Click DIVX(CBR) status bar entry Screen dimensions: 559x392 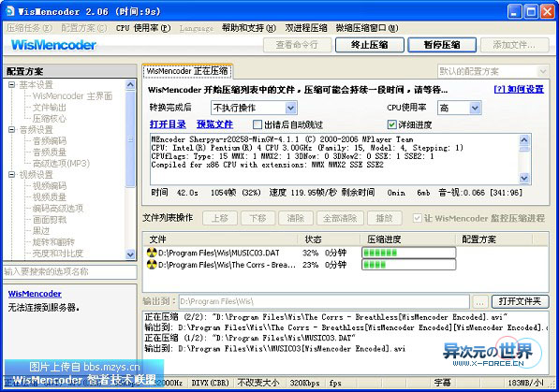(x=211, y=383)
